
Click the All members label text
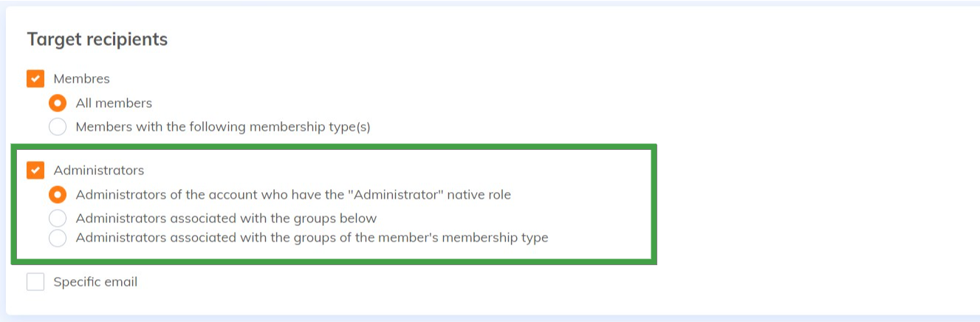click(x=114, y=103)
